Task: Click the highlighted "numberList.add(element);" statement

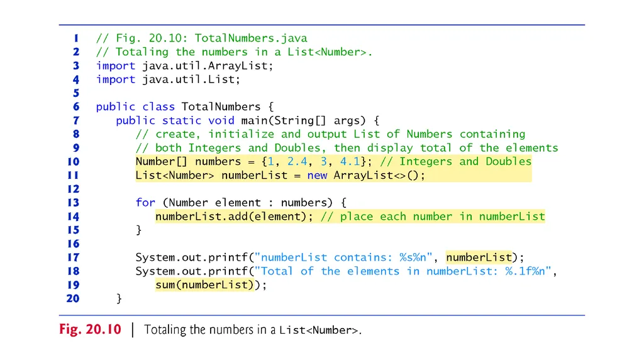Action: [x=234, y=217]
